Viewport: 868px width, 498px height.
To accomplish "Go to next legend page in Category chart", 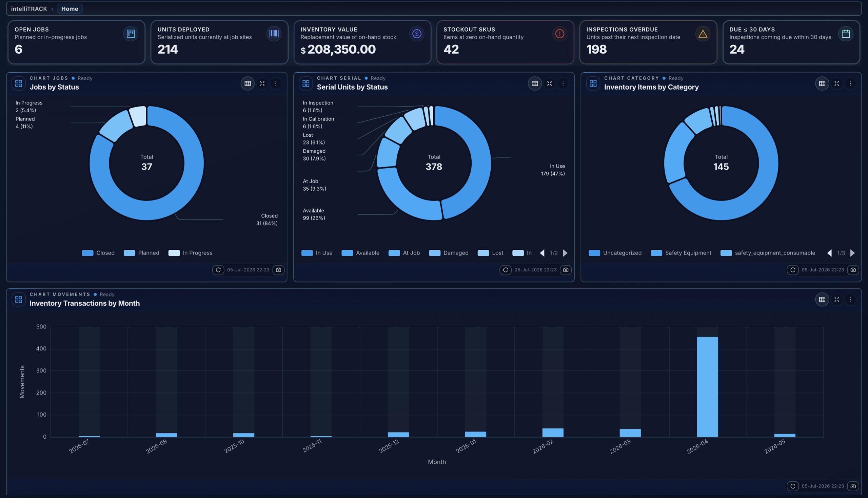I will pyautogui.click(x=853, y=253).
